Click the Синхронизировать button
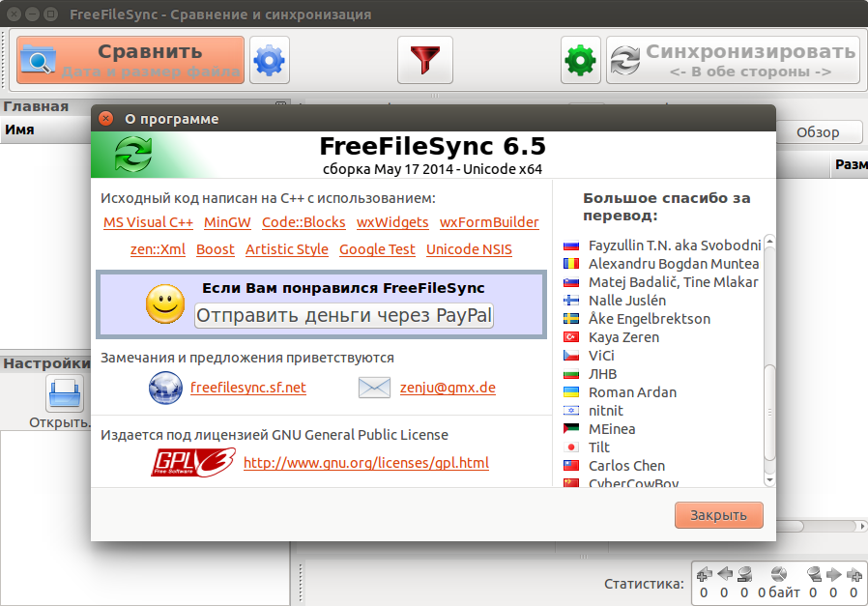Image resolution: width=868 pixels, height=606 pixels. [733, 60]
